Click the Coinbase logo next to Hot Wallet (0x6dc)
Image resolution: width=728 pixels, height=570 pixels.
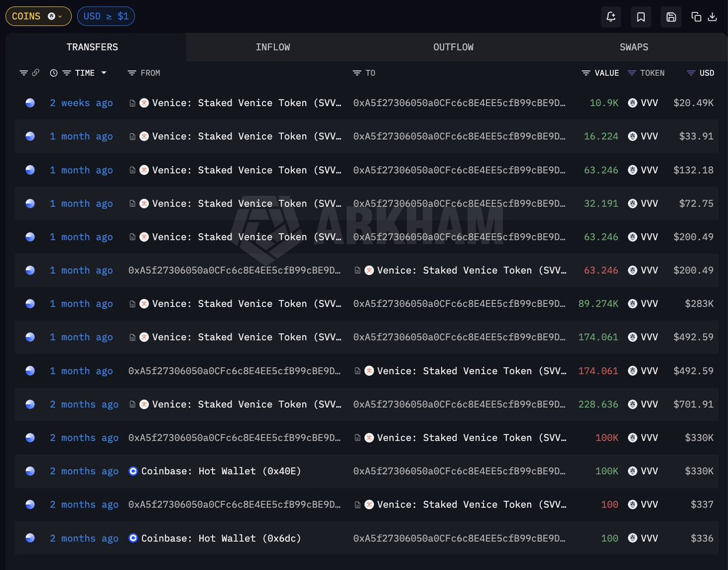133,538
